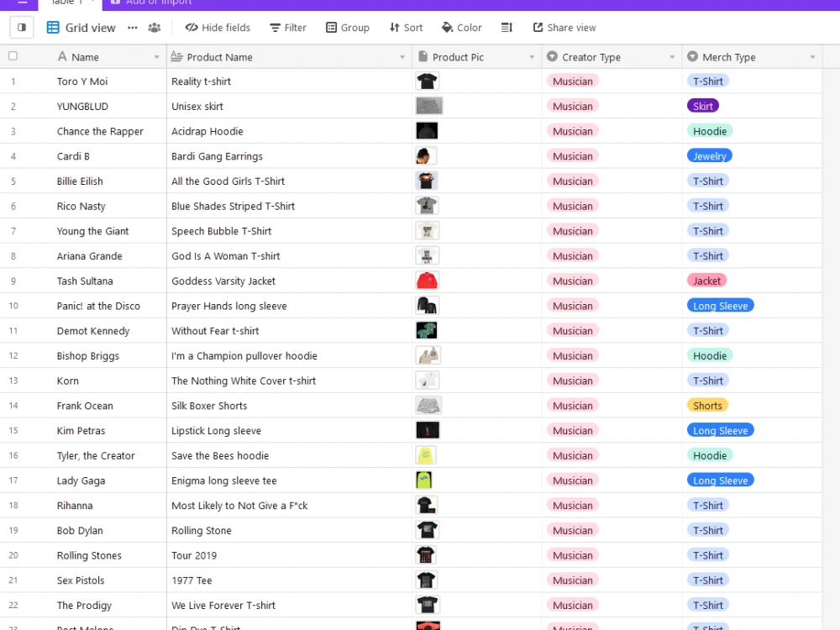The width and height of the screenshot is (840, 630).
Task: Open the collaborators people icon
Action: (155, 28)
